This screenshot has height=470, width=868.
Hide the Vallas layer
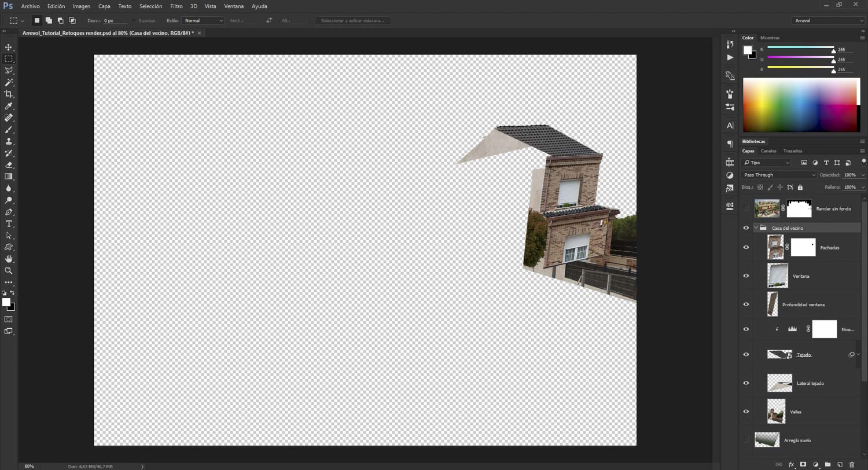746,412
